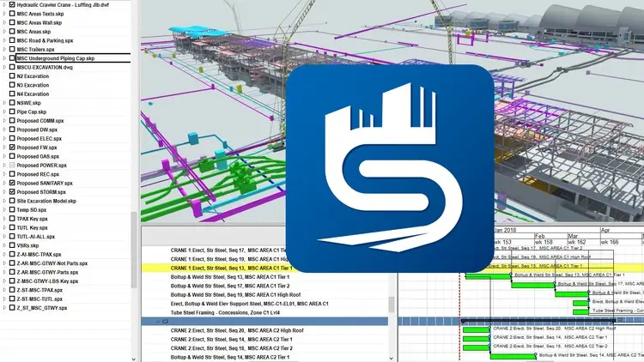The height and width of the screenshot is (362, 644).
Task: Click Gantt bar for Boltup & Weld Seq 14
Action: pos(513,356)
